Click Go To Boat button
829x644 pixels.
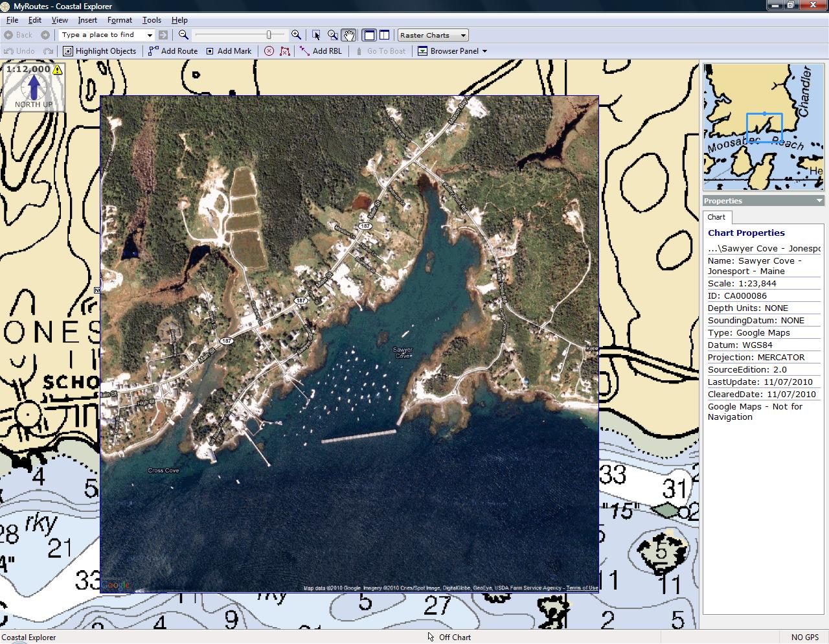tap(380, 51)
